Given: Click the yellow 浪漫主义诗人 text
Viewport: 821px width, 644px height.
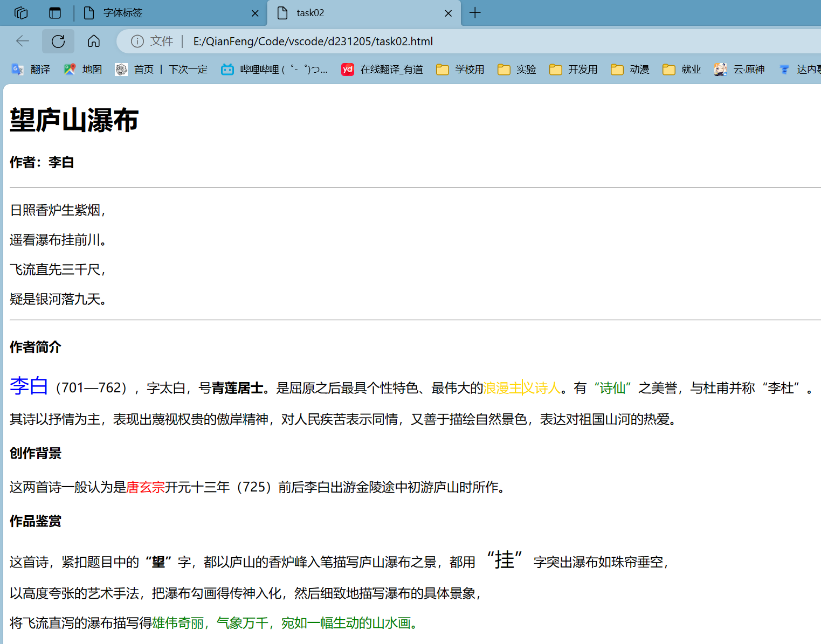Looking at the screenshot, I should (522, 388).
